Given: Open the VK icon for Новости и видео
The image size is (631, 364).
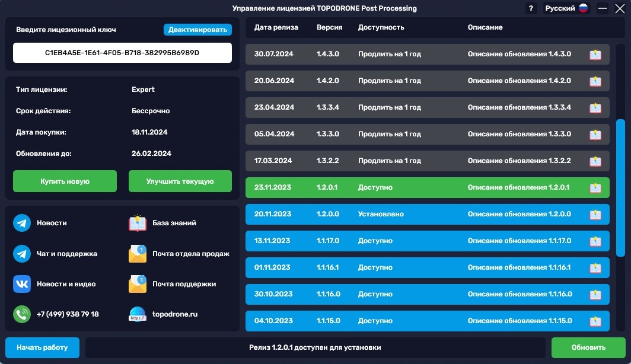Looking at the screenshot, I should [22, 284].
